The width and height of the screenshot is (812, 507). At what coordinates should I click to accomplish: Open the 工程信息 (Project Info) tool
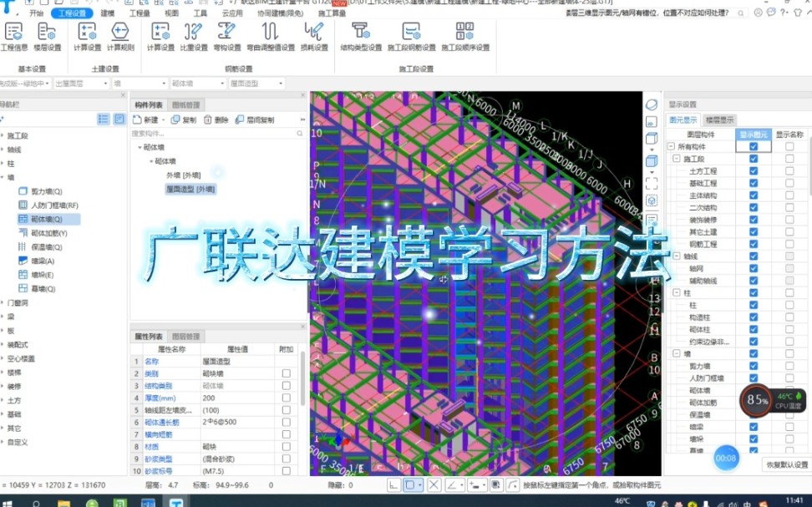pyautogui.click(x=13, y=33)
